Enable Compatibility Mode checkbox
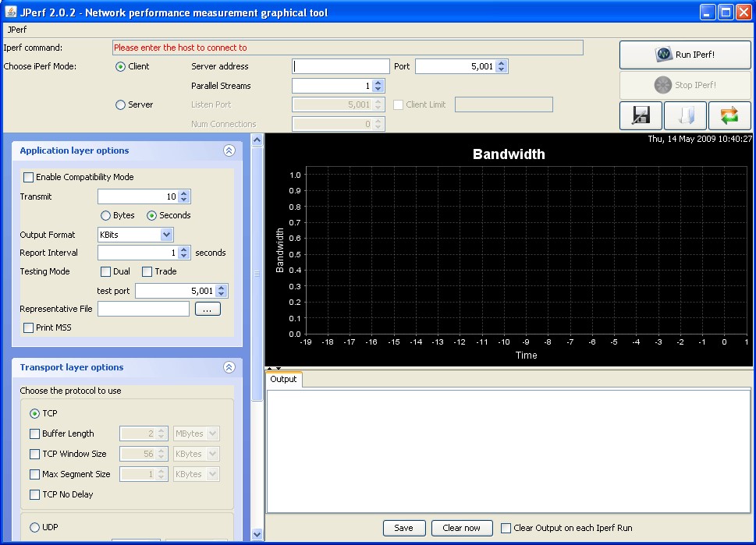 29,178
